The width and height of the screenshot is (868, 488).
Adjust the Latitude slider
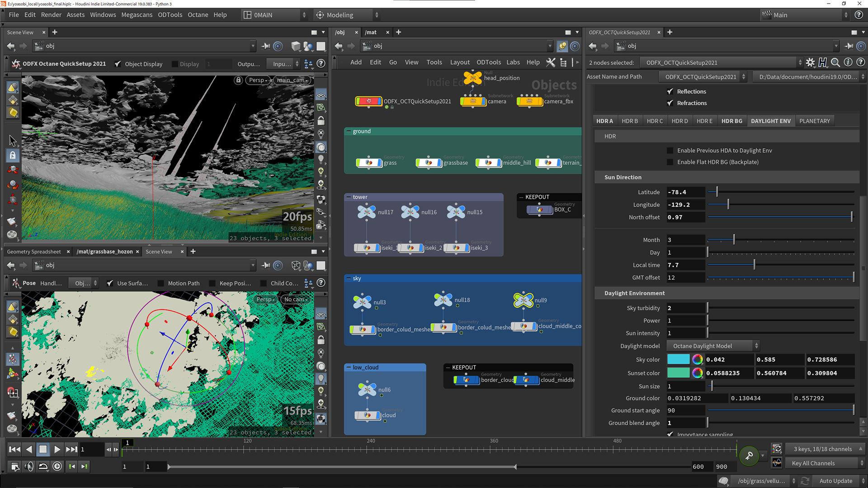[781, 192]
